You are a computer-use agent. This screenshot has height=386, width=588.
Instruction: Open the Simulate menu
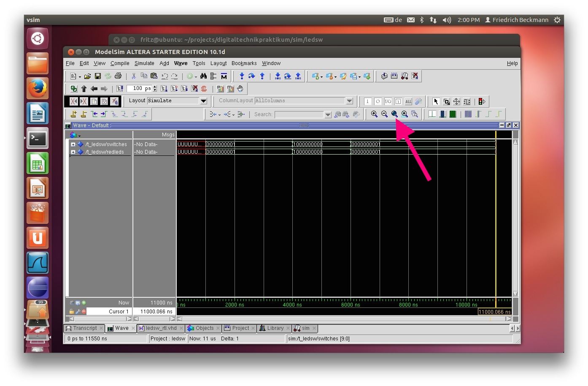tap(144, 63)
